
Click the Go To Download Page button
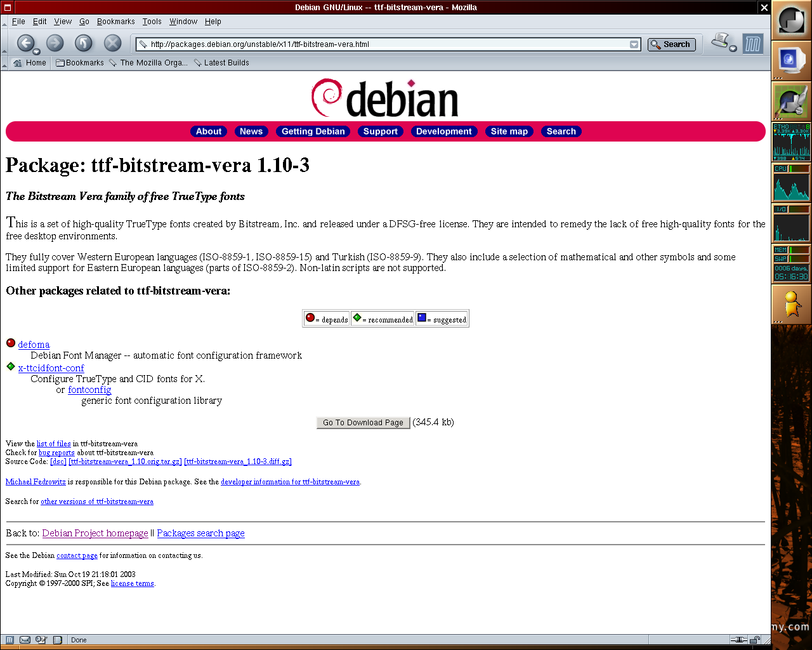coord(363,423)
